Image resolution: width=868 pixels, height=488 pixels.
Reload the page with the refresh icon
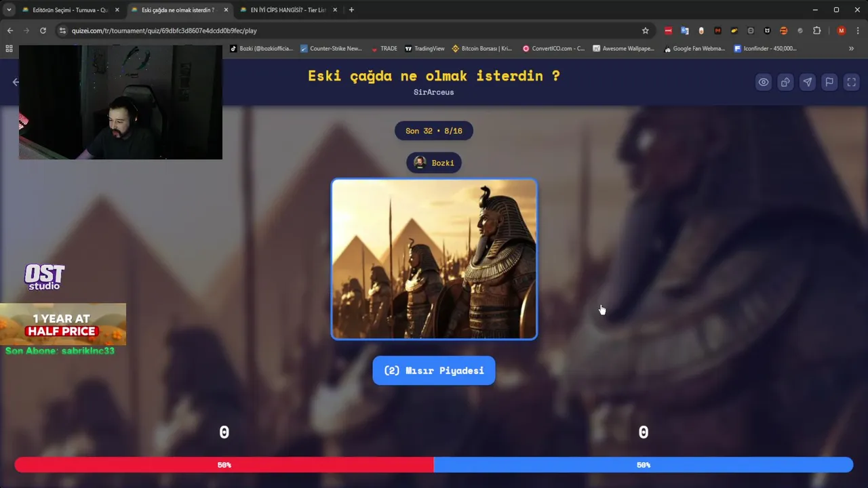click(43, 30)
